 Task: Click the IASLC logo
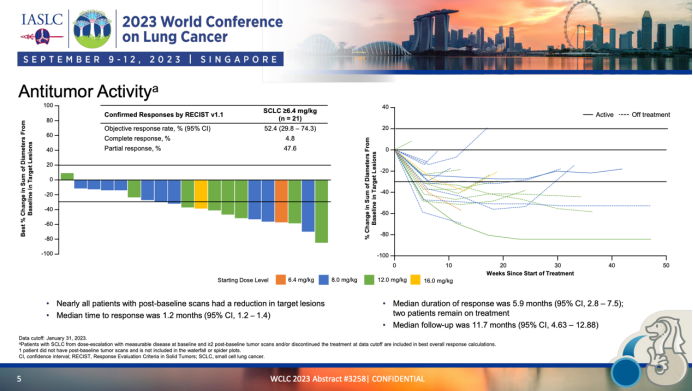click(42, 28)
